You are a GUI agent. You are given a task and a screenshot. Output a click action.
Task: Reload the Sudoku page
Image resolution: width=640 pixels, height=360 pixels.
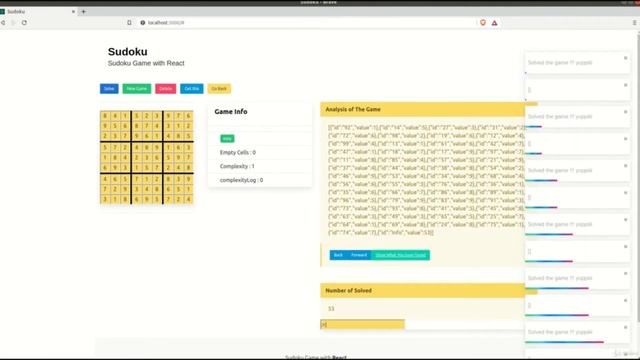[x=24, y=23]
